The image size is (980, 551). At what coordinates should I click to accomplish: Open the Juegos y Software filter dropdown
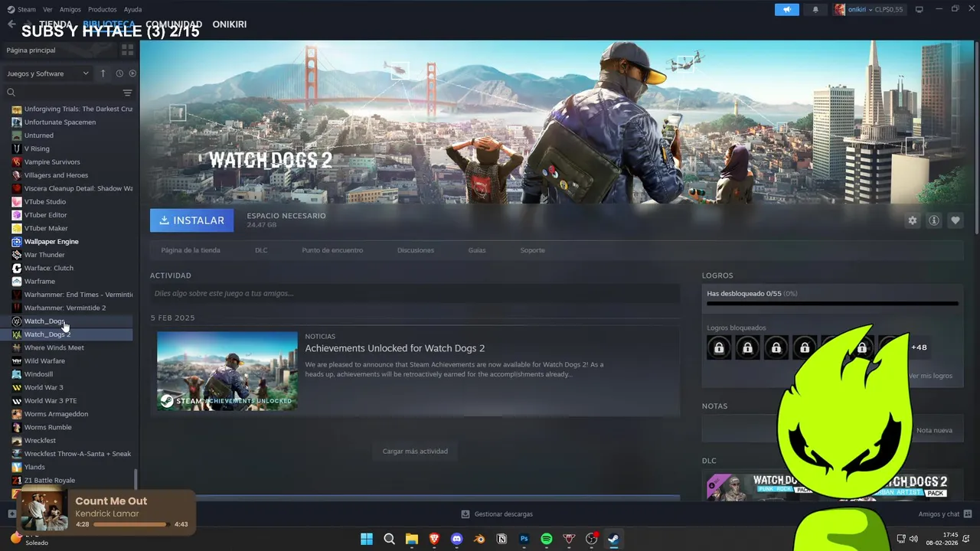click(47, 73)
